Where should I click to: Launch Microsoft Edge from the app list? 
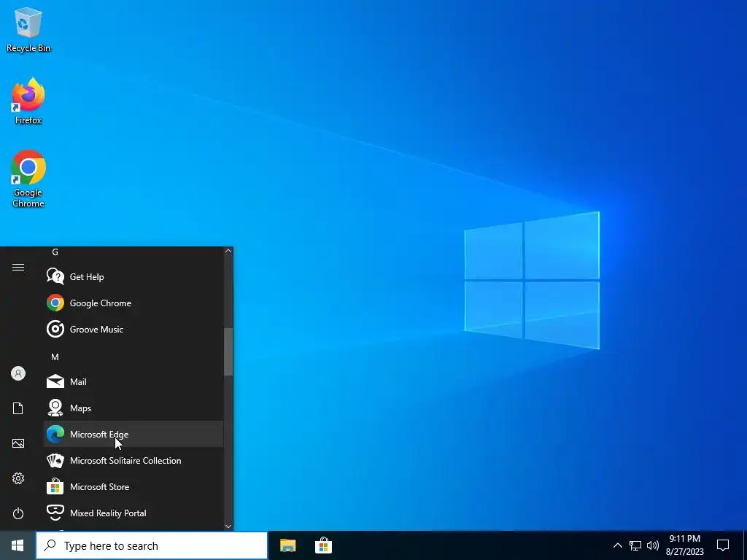tap(133, 434)
